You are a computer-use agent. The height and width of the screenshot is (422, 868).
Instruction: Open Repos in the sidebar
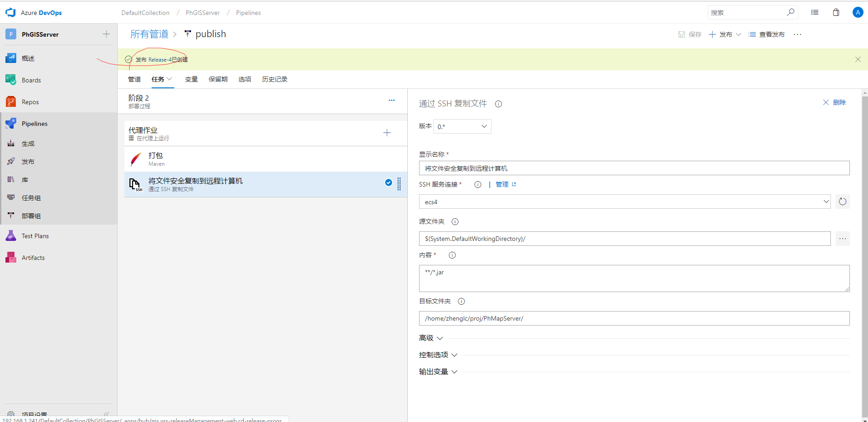pyautogui.click(x=30, y=102)
